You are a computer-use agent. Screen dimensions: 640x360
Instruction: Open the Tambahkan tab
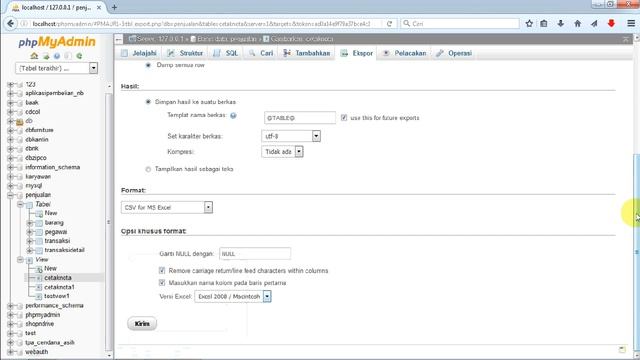(x=307, y=53)
